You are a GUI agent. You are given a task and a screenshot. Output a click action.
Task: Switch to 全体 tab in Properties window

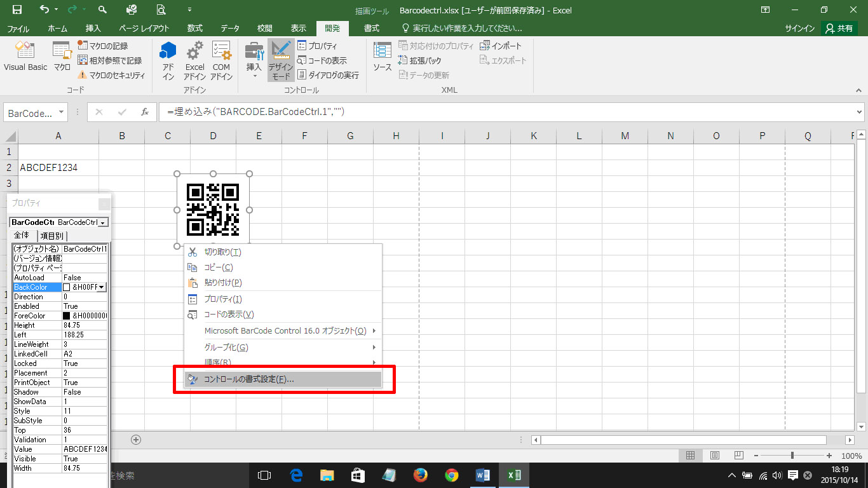pyautogui.click(x=22, y=236)
